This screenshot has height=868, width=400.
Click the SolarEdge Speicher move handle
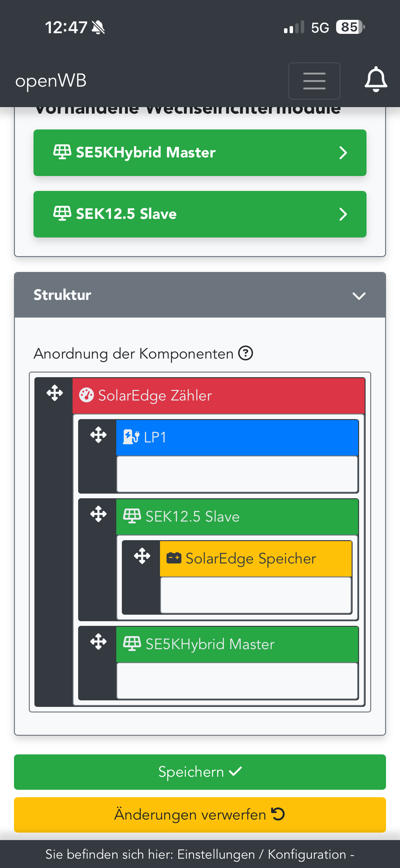pos(142,556)
